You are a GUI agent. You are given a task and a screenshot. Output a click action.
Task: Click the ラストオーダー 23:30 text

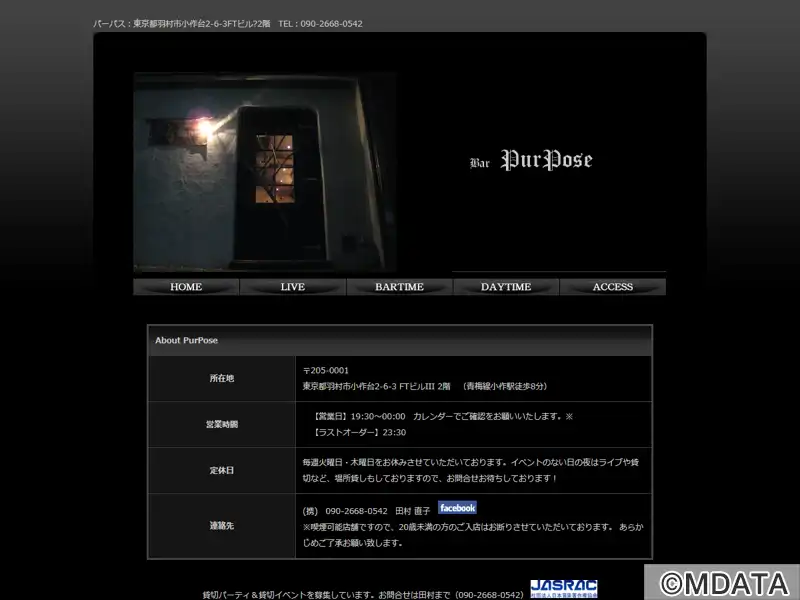point(359,432)
